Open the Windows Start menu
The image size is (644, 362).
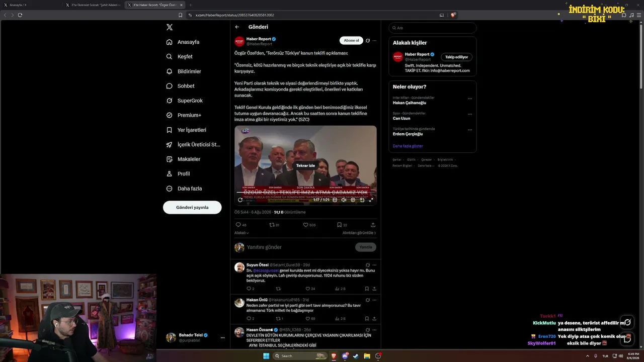point(266,356)
